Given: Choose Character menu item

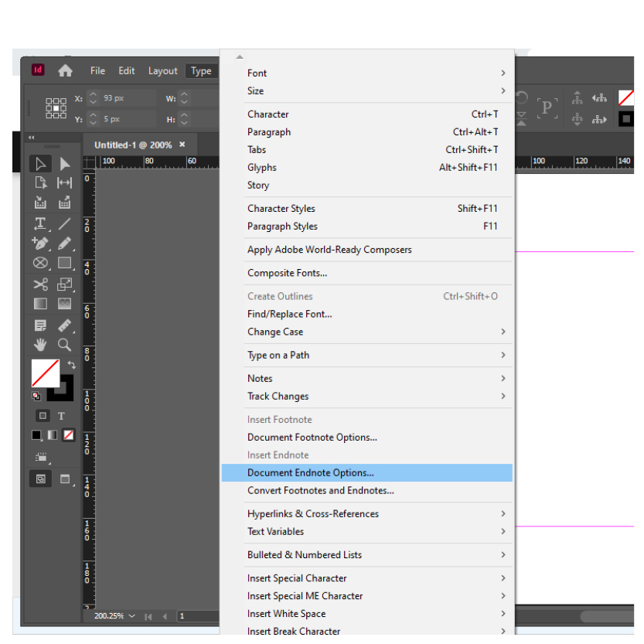Looking at the screenshot, I should pyautogui.click(x=366, y=114).
